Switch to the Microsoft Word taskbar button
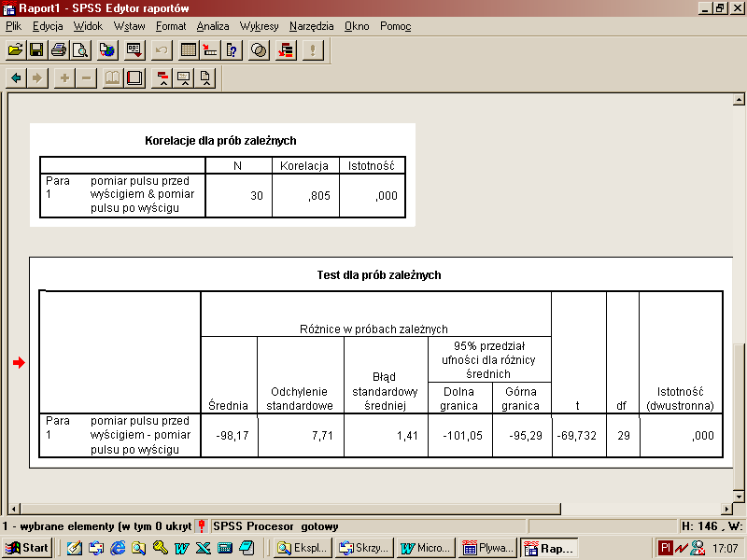The height and width of the screenshot is (560, 747). 424,548
